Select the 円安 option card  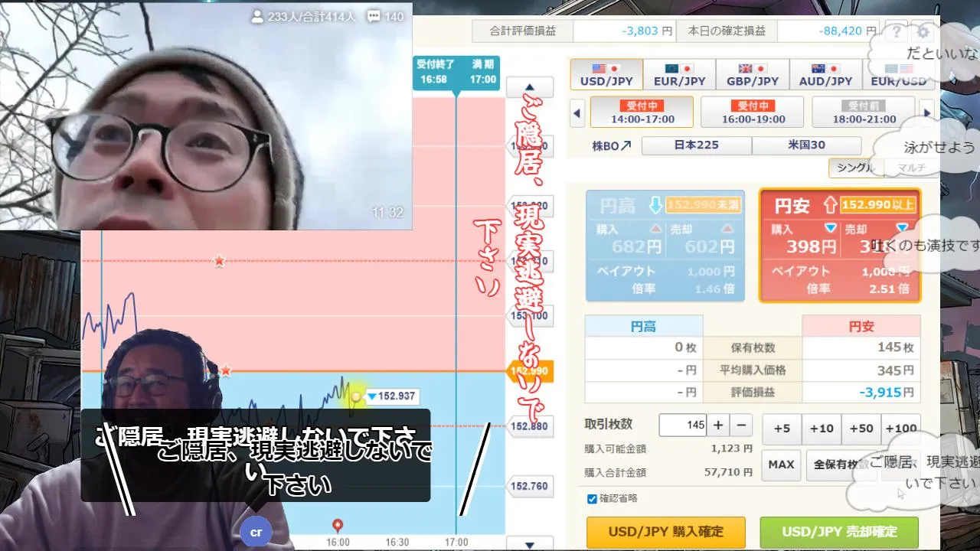(839, 245)
